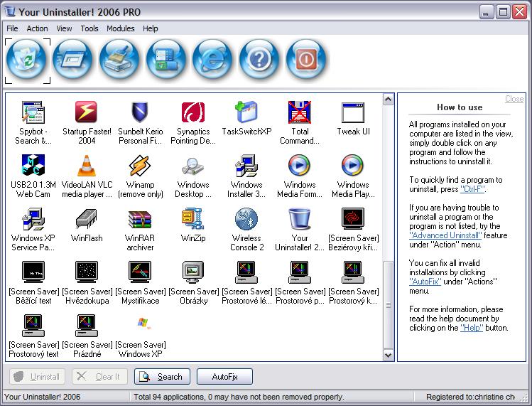This screenshot has width=532, height=406.
Task: Select Screen Saver Běžící text icon
Action: tap(33, 272)
